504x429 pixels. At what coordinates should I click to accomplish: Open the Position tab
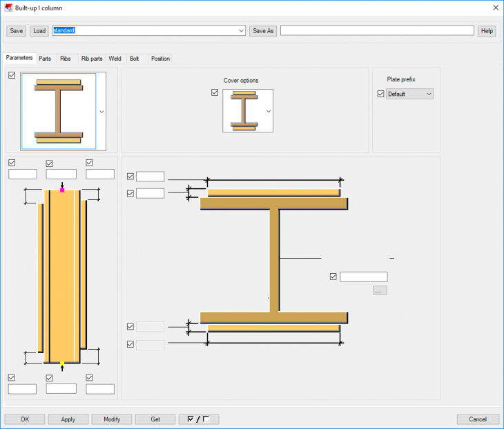pos(160,59)
